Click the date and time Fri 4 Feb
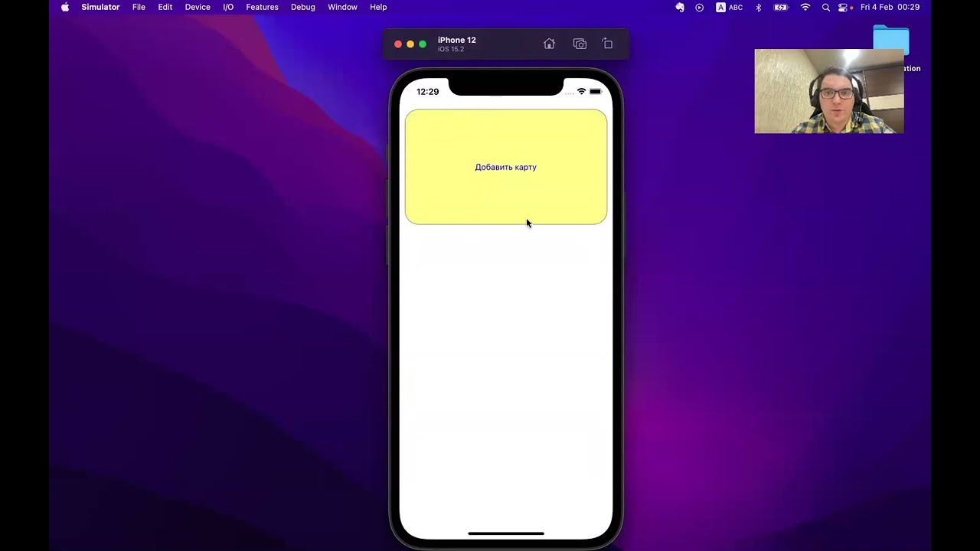 coord(890,7)
